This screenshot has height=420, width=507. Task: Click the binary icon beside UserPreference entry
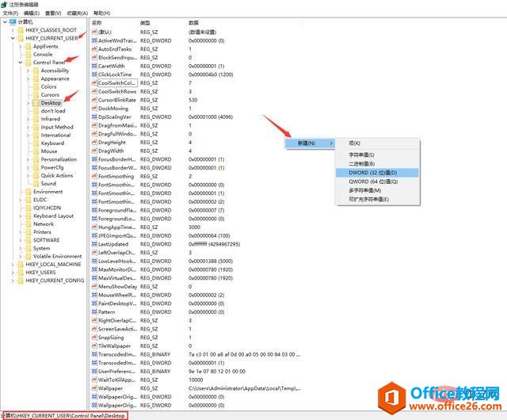point(93,371)
